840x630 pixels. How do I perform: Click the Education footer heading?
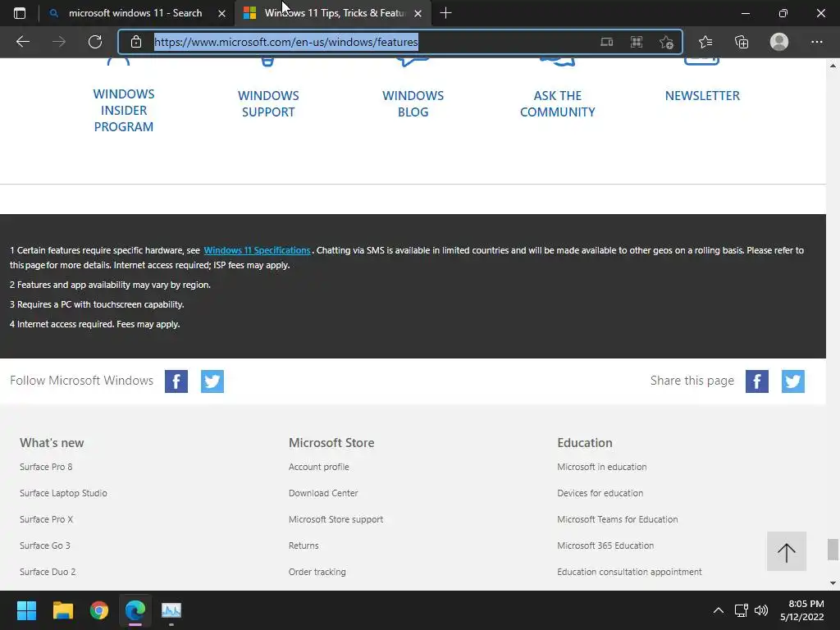[x=584, y=442]
